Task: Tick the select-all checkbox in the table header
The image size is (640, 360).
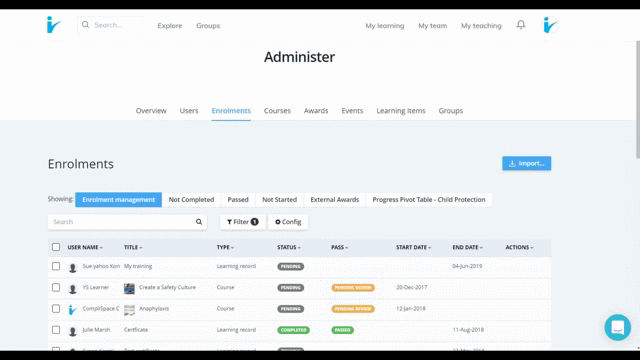Action: click(x=56, y=247)
